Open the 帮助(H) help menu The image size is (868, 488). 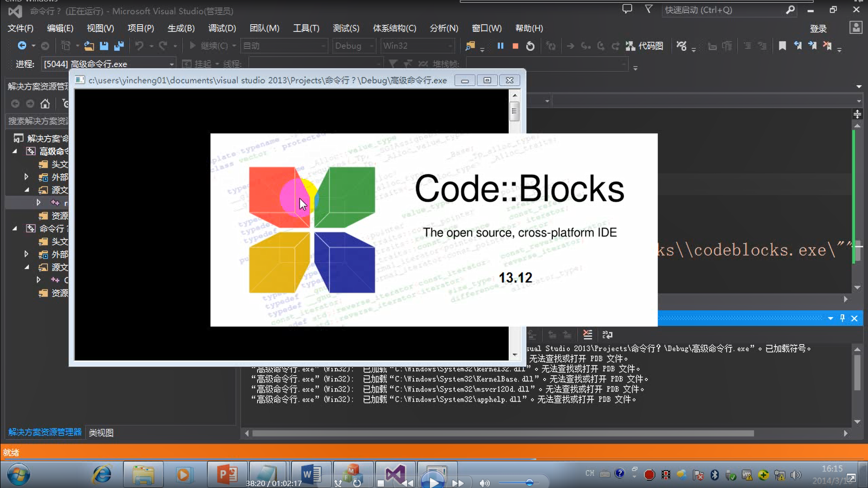tap(529, 28)
